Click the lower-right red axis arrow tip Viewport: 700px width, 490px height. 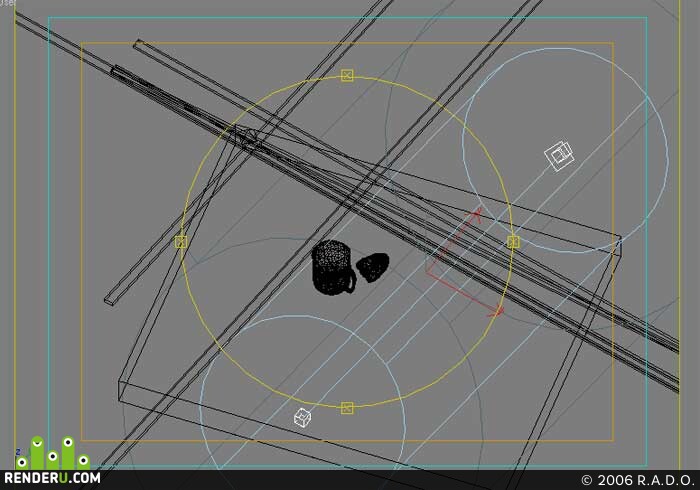pos(498,311)
